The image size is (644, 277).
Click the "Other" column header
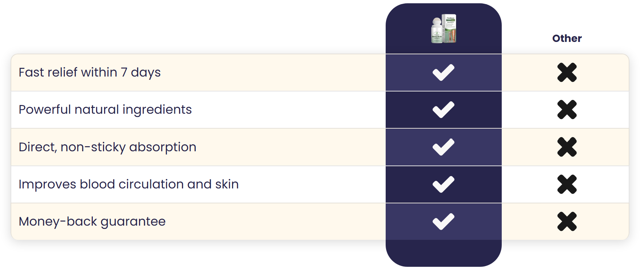point(567,38)
